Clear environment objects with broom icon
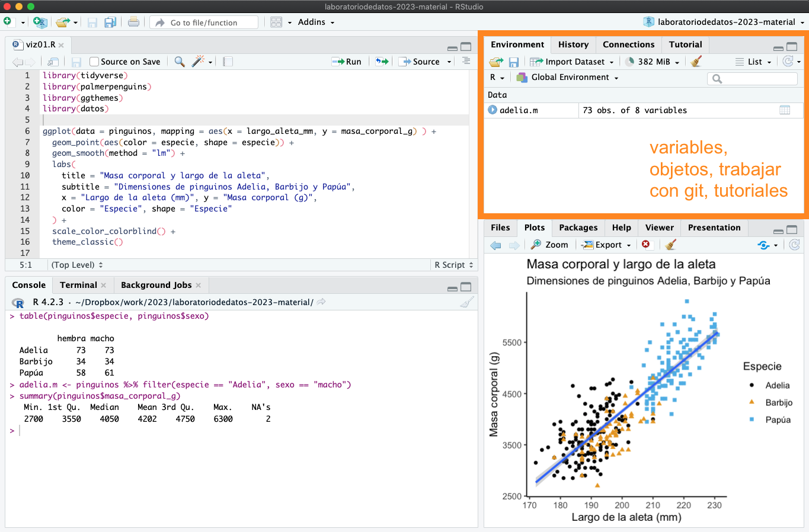The width and height of the screenshot is (809, 532). [x=696, y=61]
